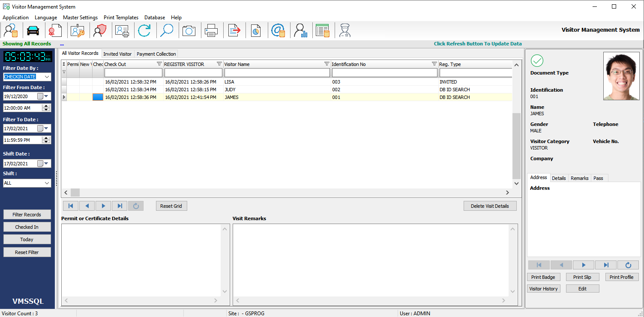
Task: Click the Print Badge button
Action: tap(543, 277)
